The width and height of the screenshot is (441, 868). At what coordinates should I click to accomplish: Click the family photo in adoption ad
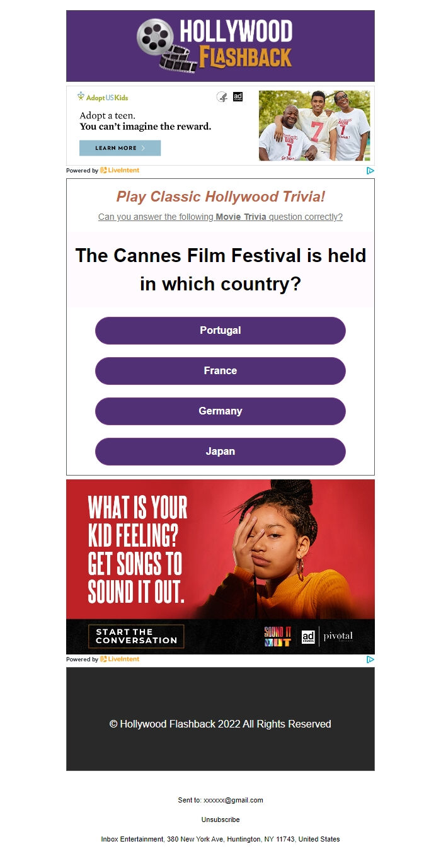(x=314, y=125)
